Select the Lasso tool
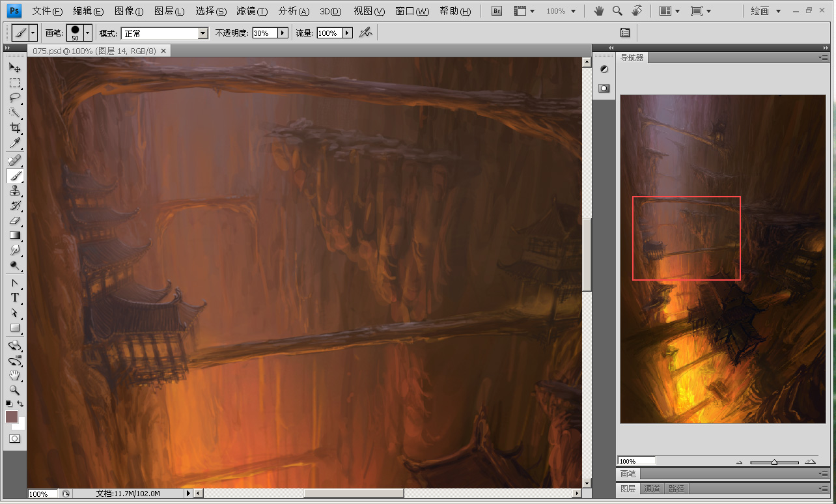The image size is (836, 504). point(14,98)
